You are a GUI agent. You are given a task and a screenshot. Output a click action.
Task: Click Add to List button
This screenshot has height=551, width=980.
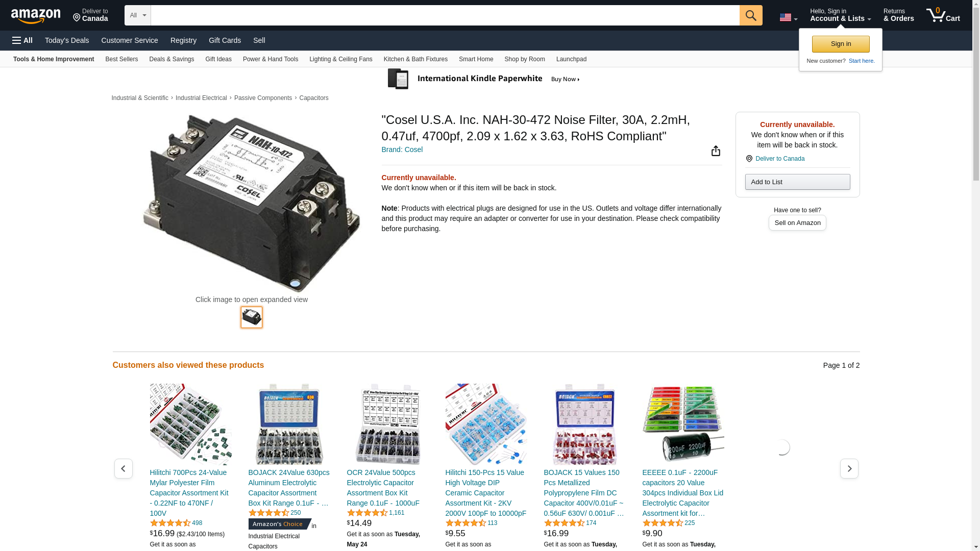[797, 182]
